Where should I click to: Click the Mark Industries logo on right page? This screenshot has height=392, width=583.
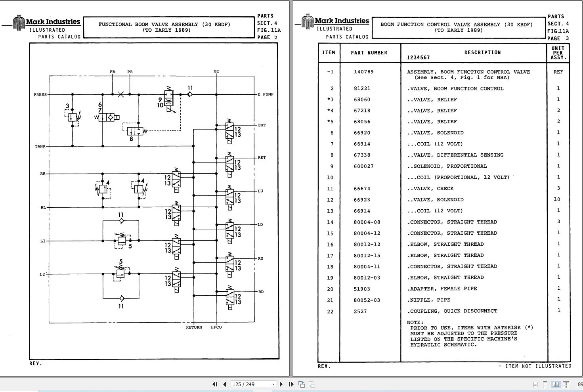[335, 21]
